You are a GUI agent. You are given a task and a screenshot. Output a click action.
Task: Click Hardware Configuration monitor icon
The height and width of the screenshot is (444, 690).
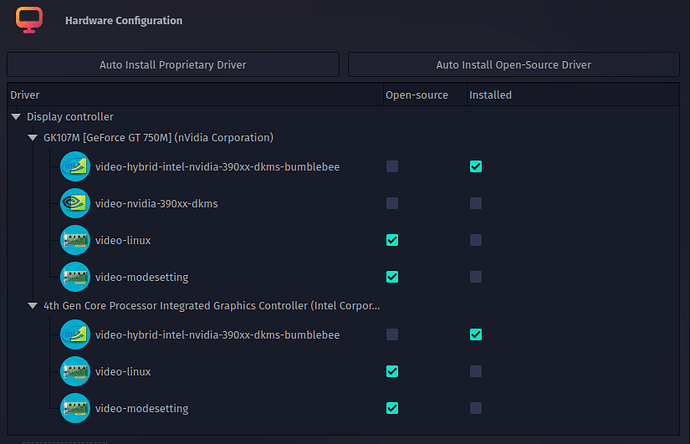pyautogui.click(x=29, y=20)
